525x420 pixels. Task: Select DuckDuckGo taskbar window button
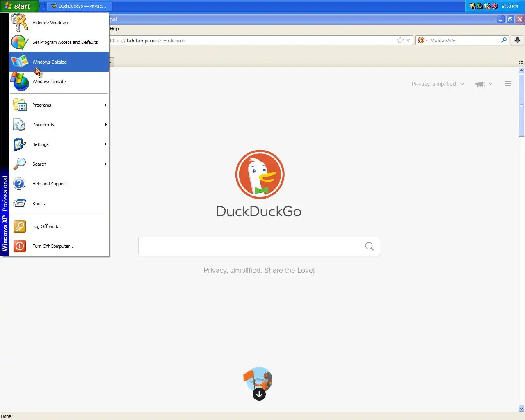[x=80, y=6]
